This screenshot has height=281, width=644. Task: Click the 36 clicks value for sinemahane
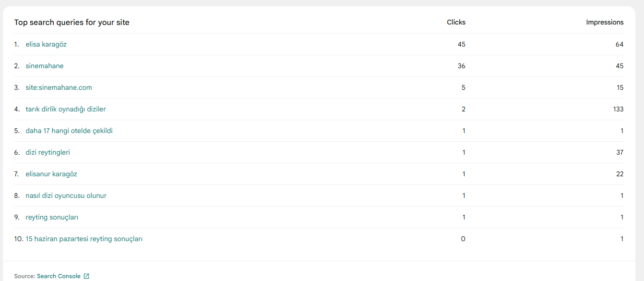pos(462,66)
